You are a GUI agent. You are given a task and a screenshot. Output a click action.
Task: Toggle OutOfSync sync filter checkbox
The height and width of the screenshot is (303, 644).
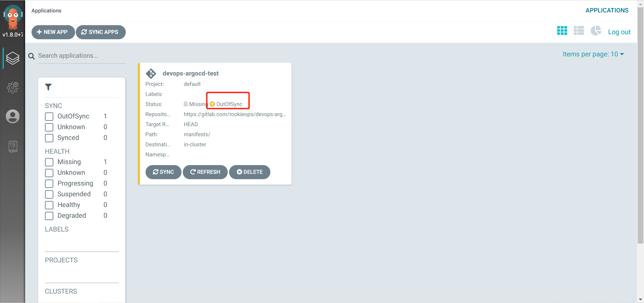(x=49, y=116)
